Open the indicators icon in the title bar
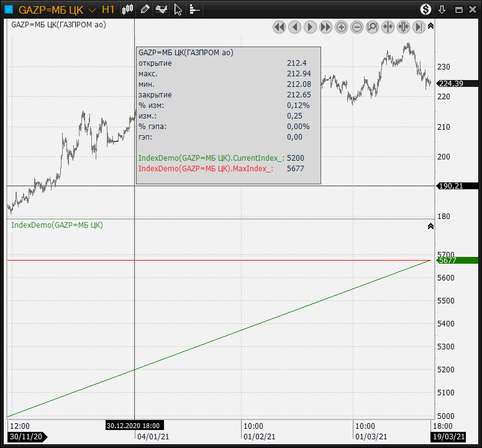This screenshot has height=448, width=482. tap(161, 9)
